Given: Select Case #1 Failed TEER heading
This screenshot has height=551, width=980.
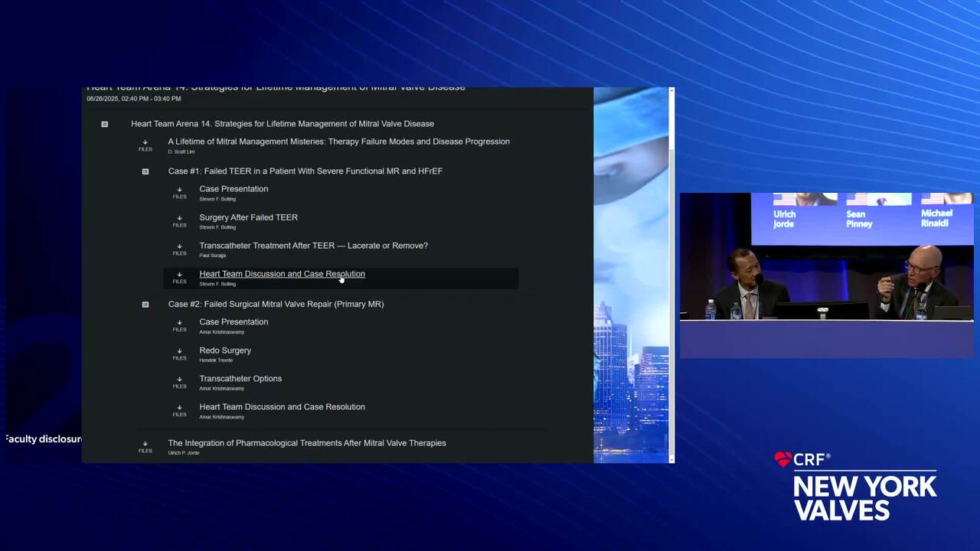Looking at the screenshot, I should click(x=305, y=171).
